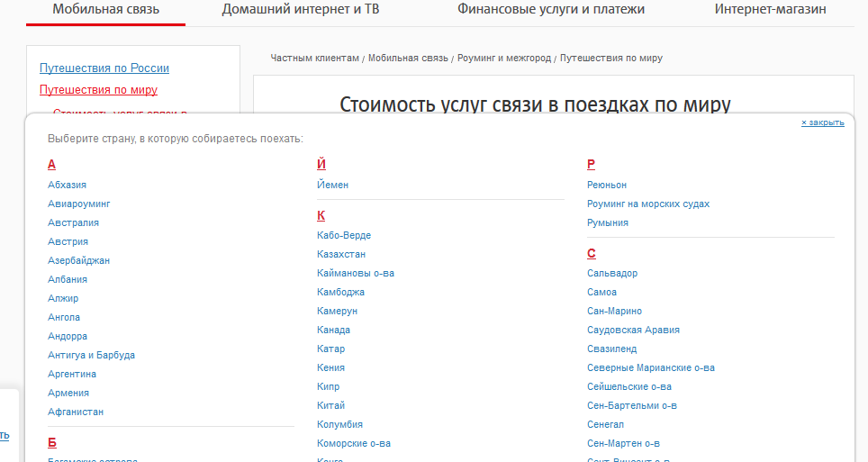Click Частным клиентам breadcrumb
The image size is (868, 462).
[x=314, y=58]
